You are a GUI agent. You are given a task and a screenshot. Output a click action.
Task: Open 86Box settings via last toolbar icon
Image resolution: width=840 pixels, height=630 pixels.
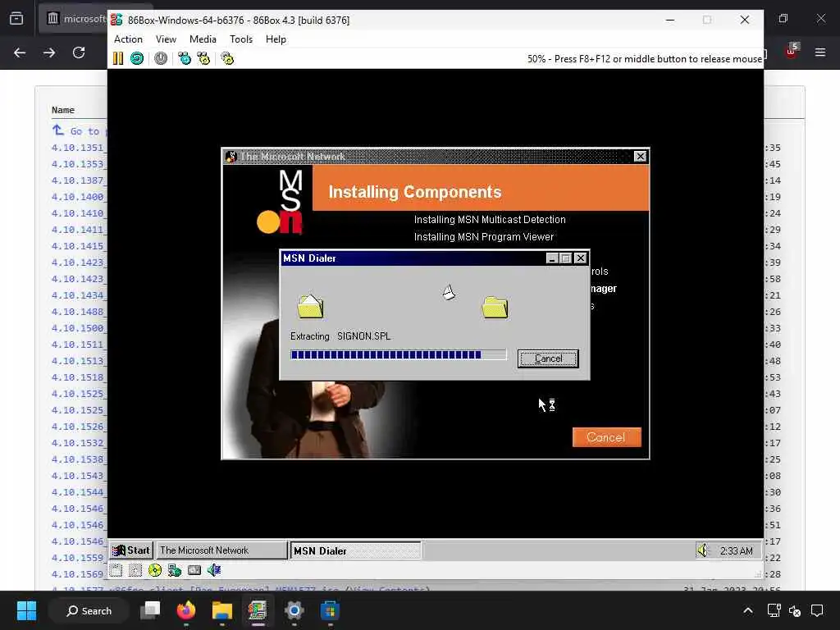(228, 58)
